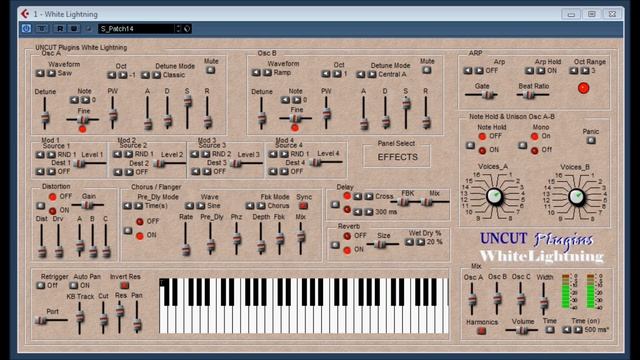Switch Arp Hold with its left arrow
640x360 pixels.
point(529,71)
